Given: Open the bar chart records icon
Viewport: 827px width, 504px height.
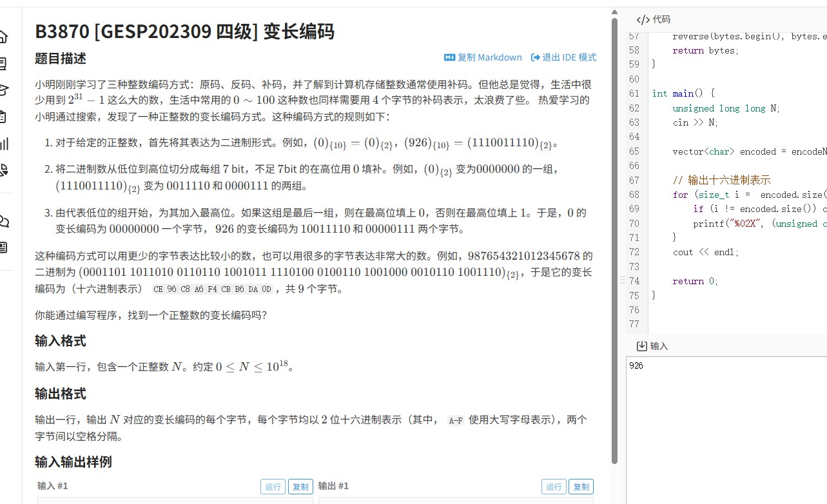Looking at the screenshot, I should tap(3, 143).
